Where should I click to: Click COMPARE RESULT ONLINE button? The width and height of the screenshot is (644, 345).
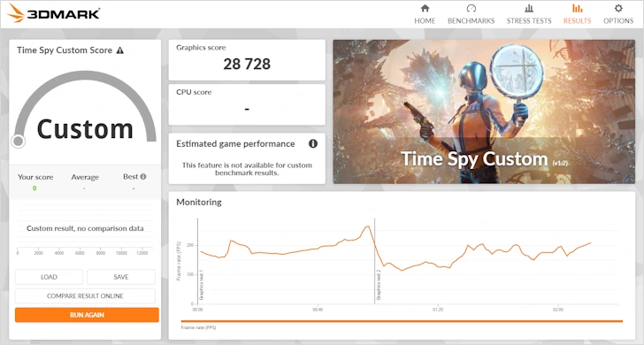tap(85, 295)
